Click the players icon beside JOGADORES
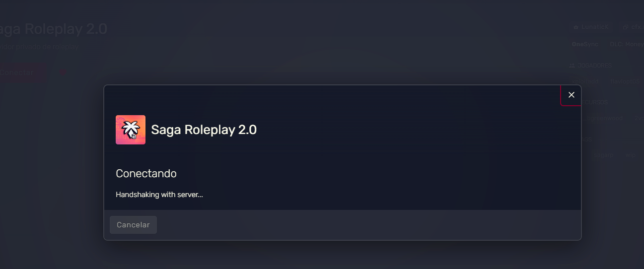The image size is (644, 269). (x=572, y=66)
